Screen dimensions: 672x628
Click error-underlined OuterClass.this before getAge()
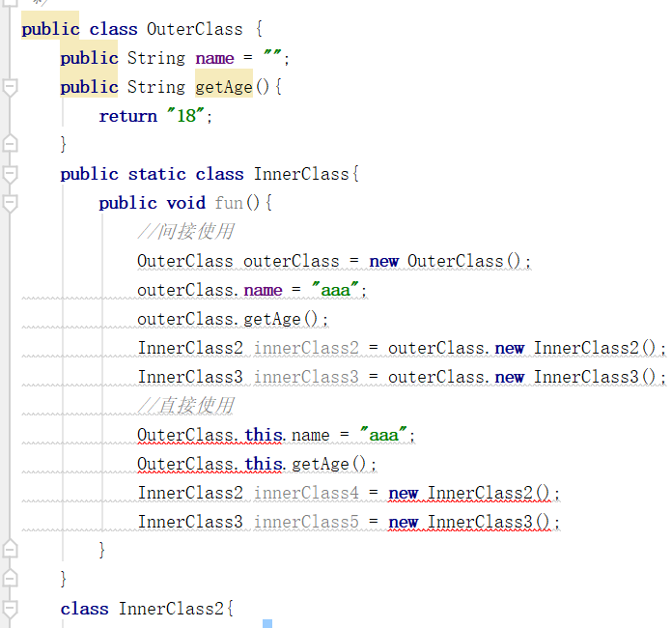point(210,464)
